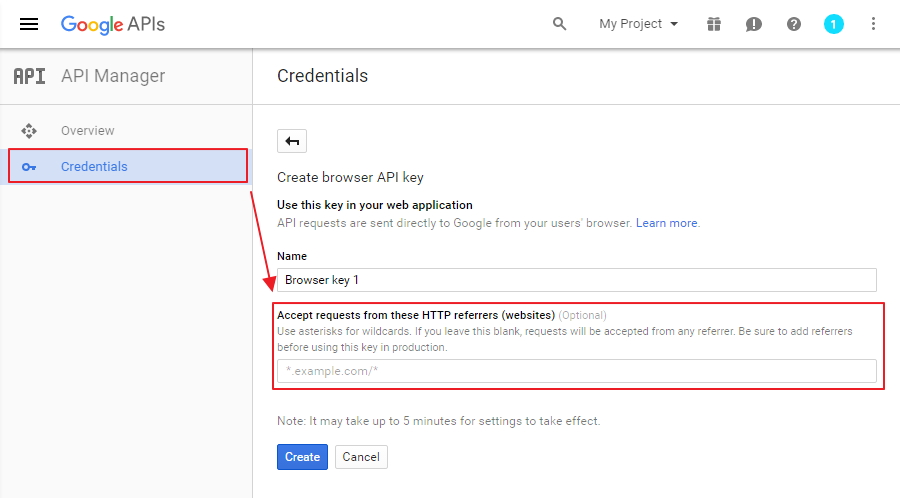Click the API Manager logo icon
The width and height of the screenshot is (900, 498).
tap(29, 76)
